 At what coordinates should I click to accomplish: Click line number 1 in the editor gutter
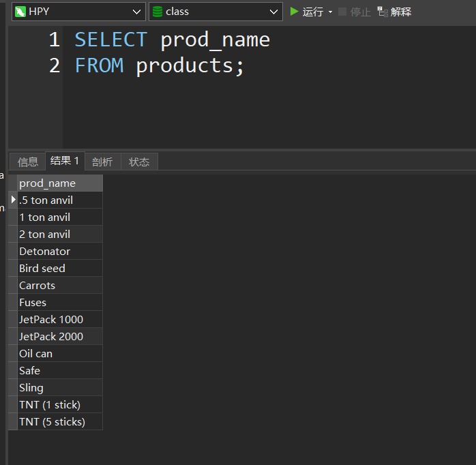point(55,40)
